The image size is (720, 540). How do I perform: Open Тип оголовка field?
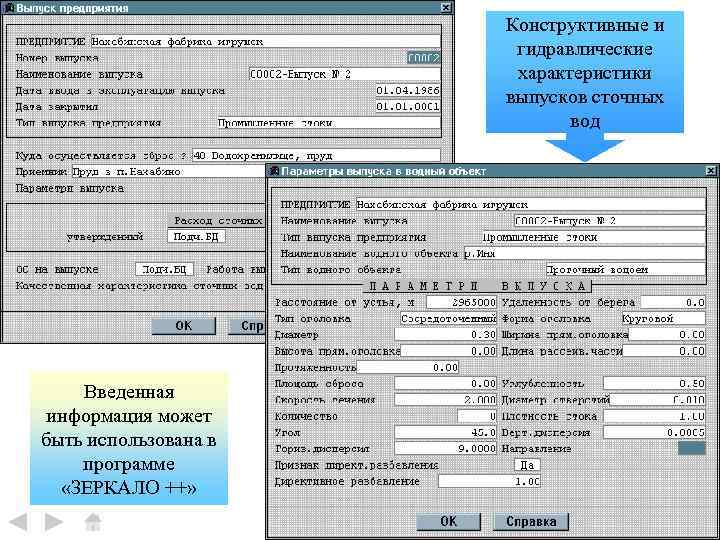(x=448, y=318)
